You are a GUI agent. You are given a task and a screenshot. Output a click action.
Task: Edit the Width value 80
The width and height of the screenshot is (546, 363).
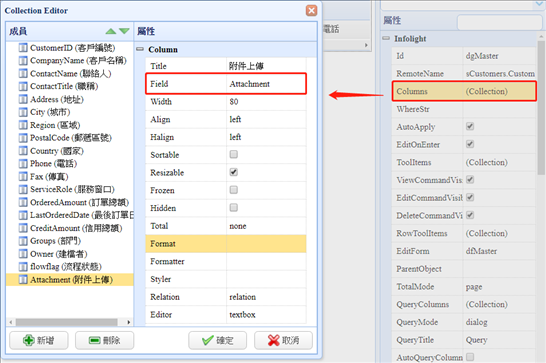[x=266, y=101]
